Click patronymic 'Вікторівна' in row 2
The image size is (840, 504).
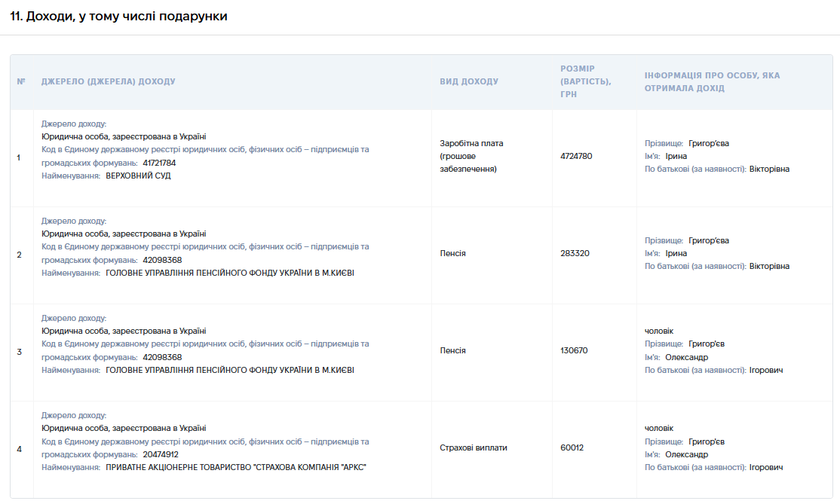click(769, 267)
